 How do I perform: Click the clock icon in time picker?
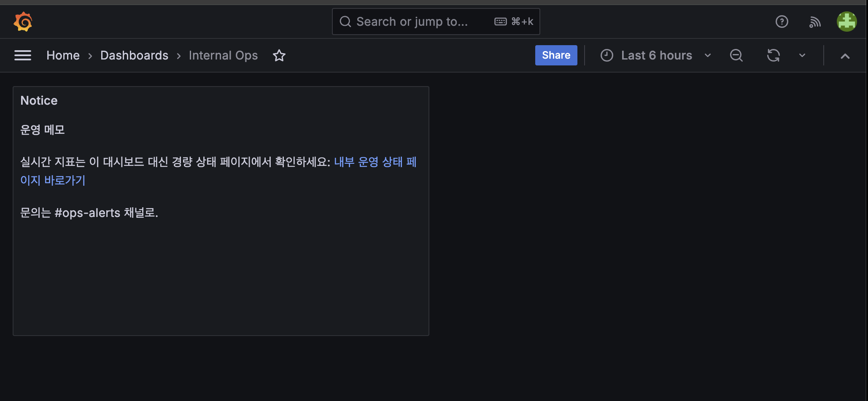607,55
